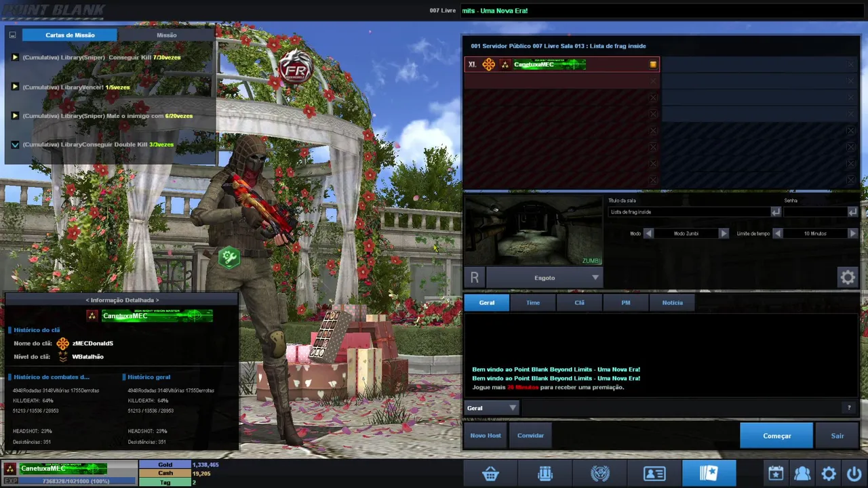This screenshot has width=868, height=488.
Task: Select next game mode arrow
Action: tap(723, 233)
